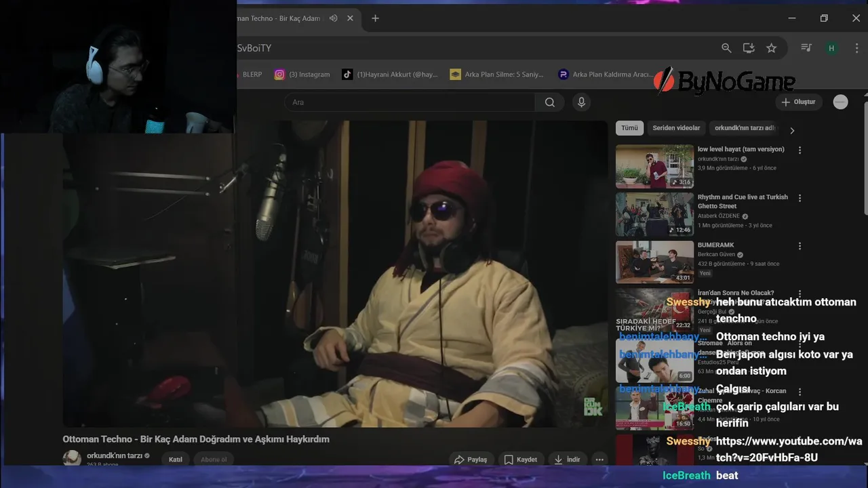Open the Arka Plan Silme bookmark
Image resolution: width=868 pixels, height=488 pixels.
(497, 75)
